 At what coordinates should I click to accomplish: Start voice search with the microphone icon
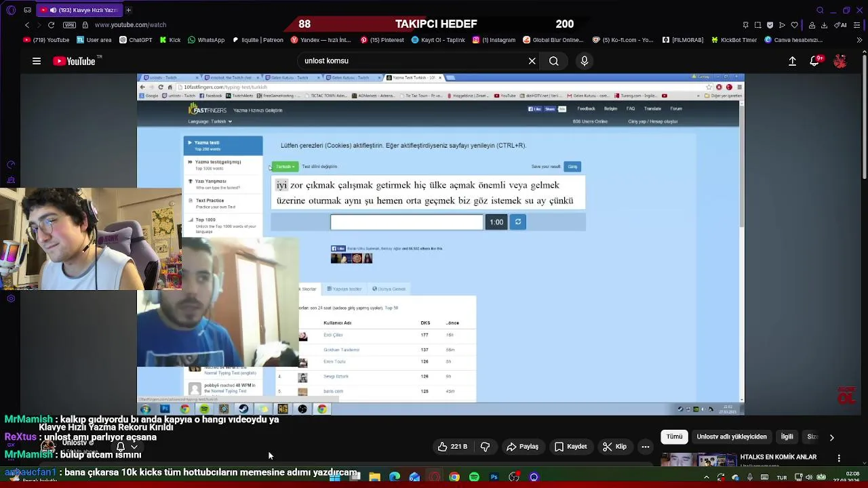(x=585, y=61)
